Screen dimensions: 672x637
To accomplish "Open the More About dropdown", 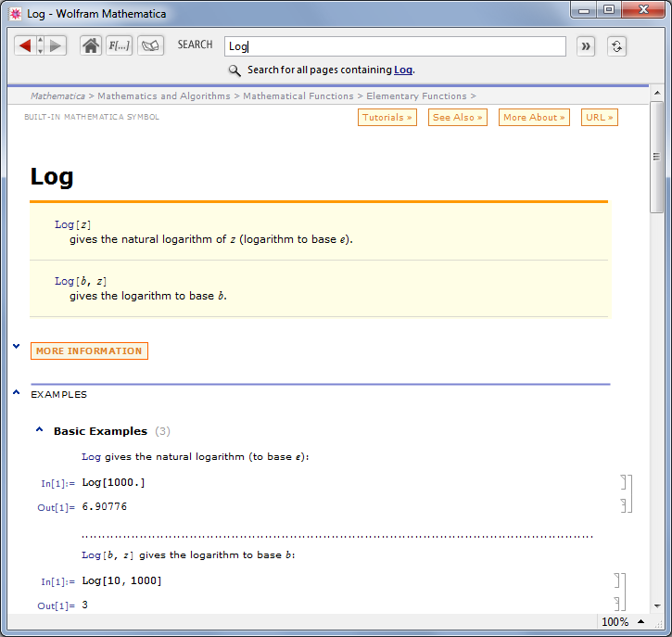I will coord(534,118).
